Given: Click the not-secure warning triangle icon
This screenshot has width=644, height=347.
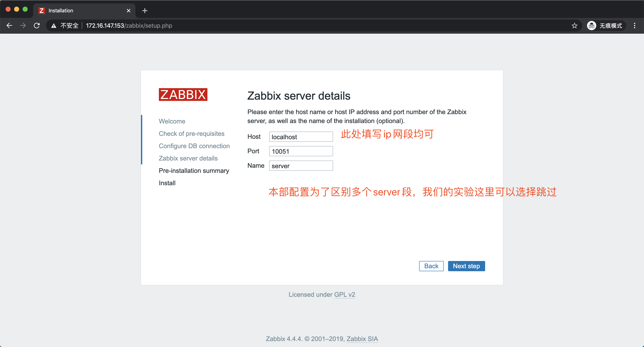Looking at the screenshot, I should coord(53,26).
